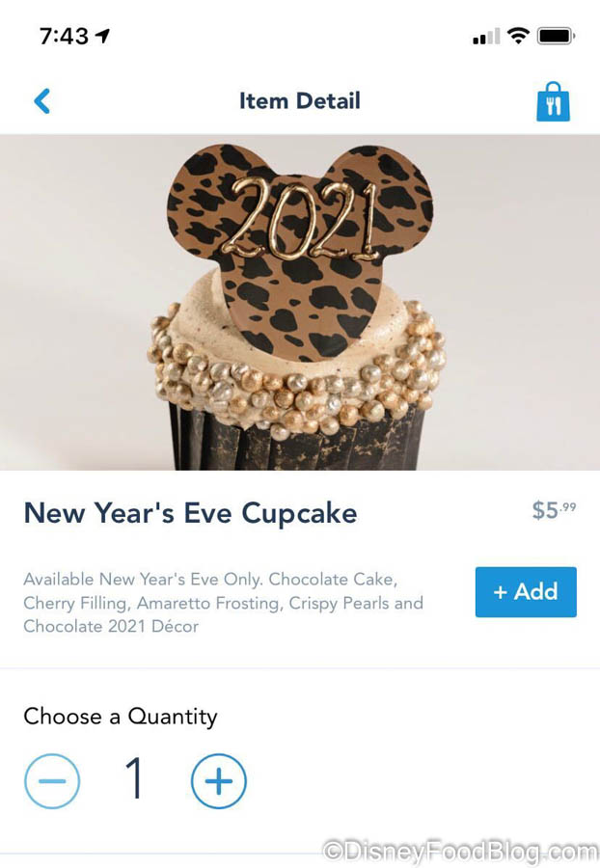
Task: Decrease quantity with the minus button
Action: click(52, 781)
